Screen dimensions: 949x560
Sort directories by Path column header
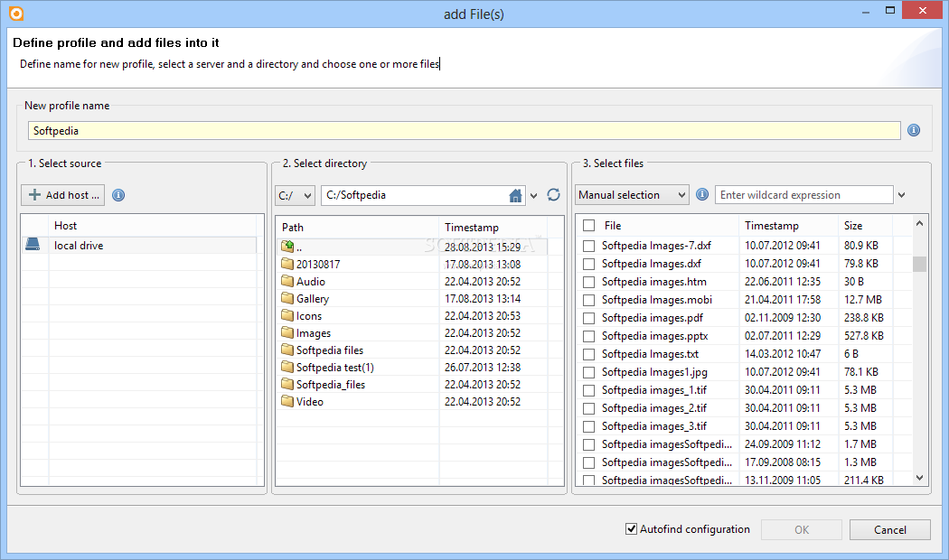pos(357,228)
